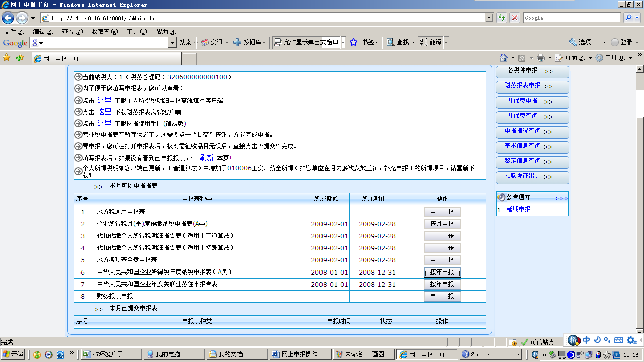644x362 pixels.
Task: Click the Home page icon
Action: coord(503,58)
